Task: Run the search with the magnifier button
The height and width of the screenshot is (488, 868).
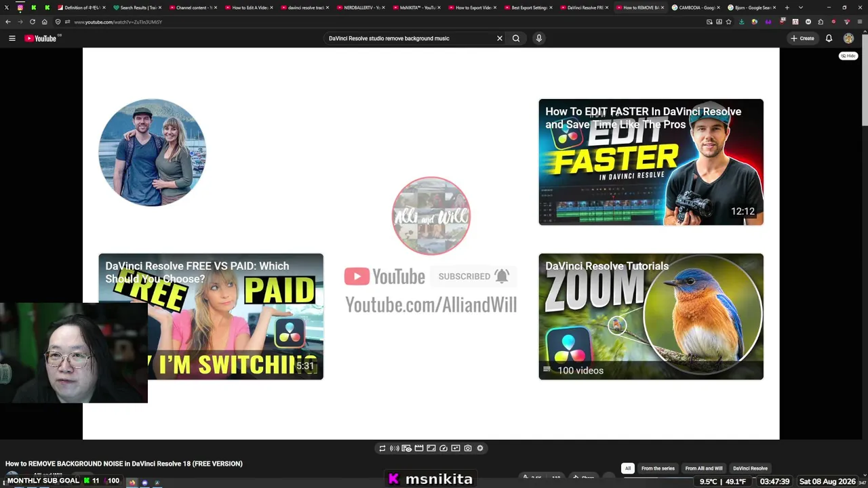Action: coord(516,39)
